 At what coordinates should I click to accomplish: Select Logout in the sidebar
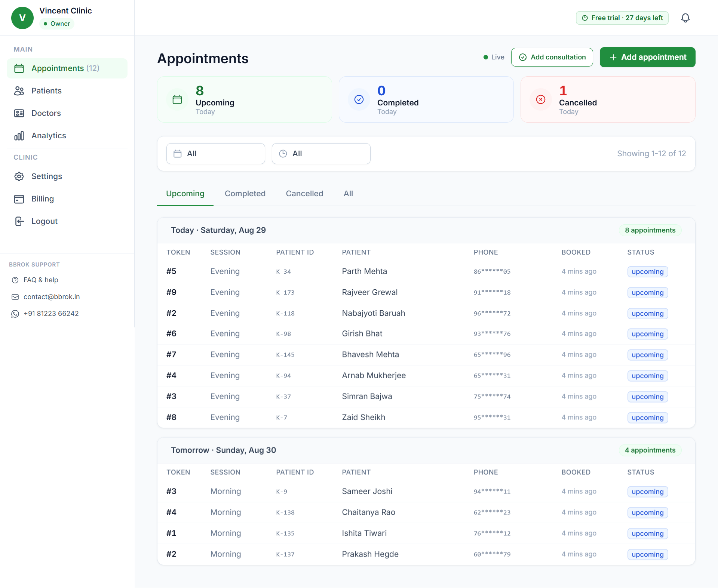(67, 221)
